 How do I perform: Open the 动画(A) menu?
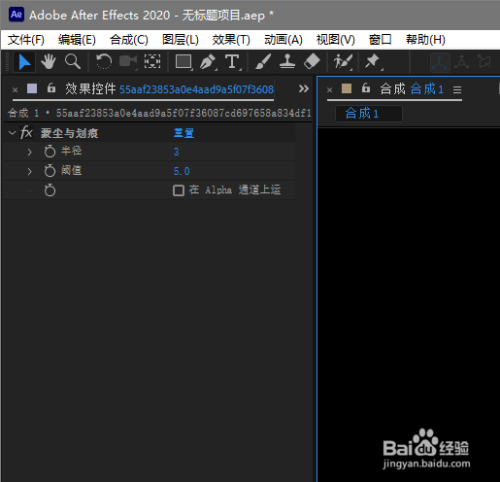pyautogui.click(x=283, y=40)
